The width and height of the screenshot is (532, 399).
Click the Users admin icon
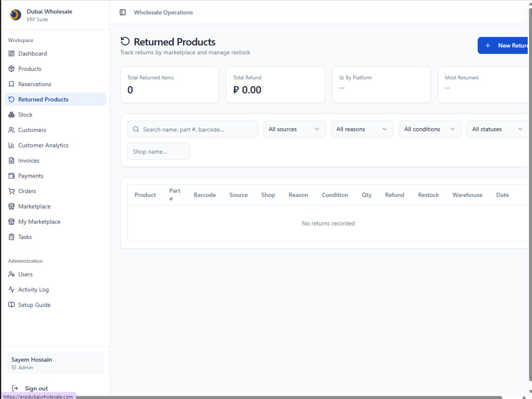coord(12,274)
